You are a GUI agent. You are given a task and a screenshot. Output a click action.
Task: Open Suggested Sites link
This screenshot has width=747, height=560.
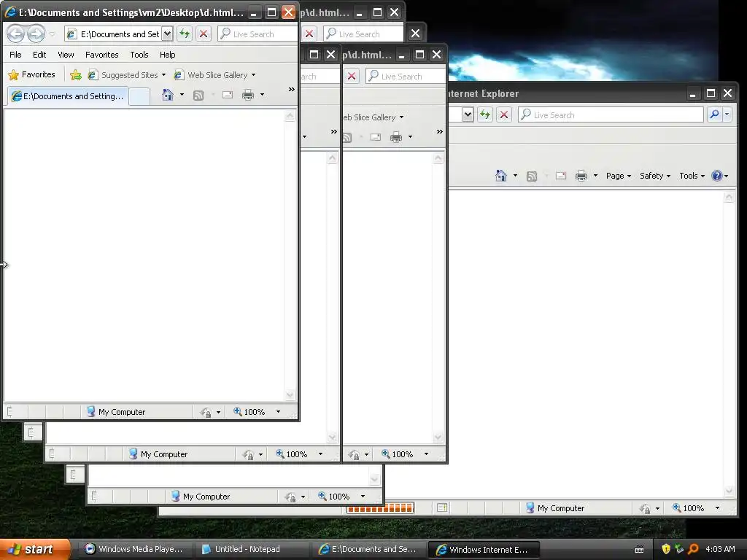pyautogui.click(x=127, y=75)
